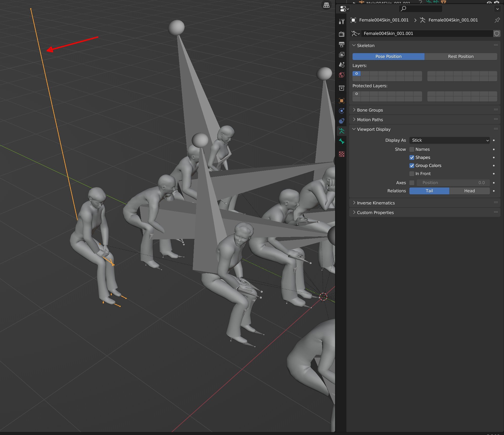504x435 pixels.
Task: Animate Names property using its dot
Action: (494, 149)
